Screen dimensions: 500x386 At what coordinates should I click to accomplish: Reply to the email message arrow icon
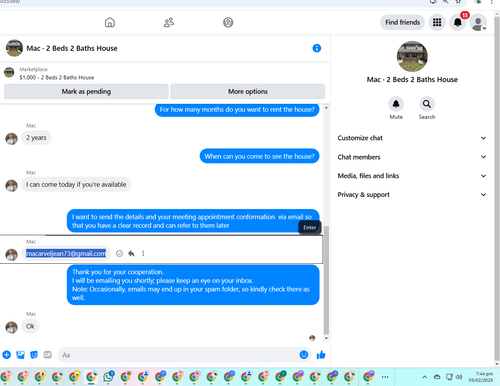131,254
